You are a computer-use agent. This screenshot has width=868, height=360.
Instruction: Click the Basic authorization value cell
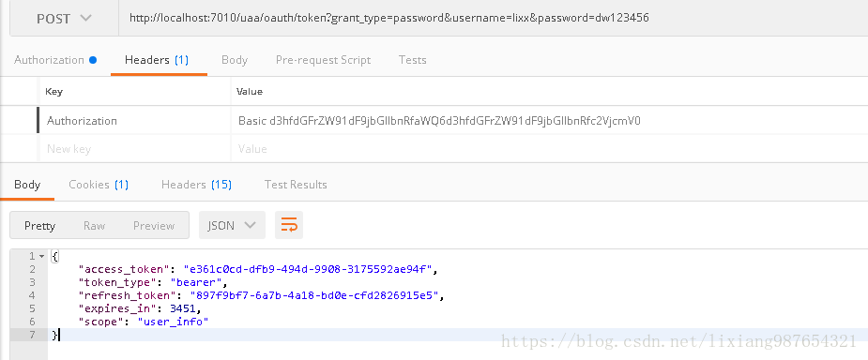tap(549, 121)
